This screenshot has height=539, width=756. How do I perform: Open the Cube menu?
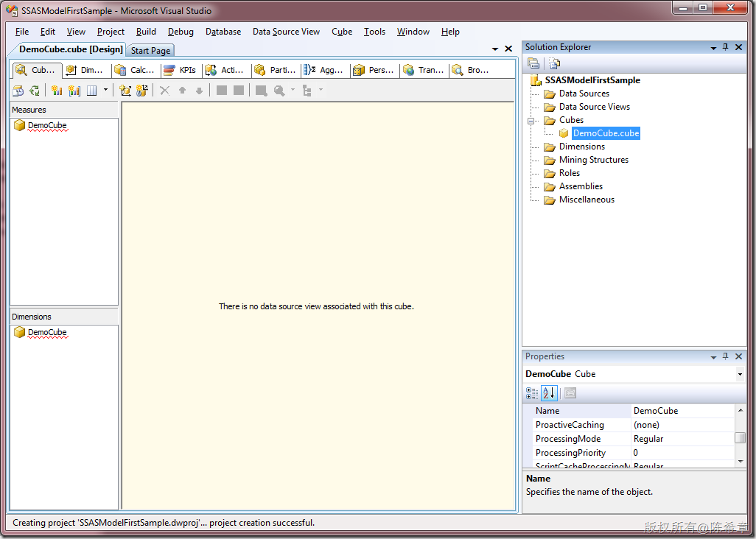coord(342,32)
